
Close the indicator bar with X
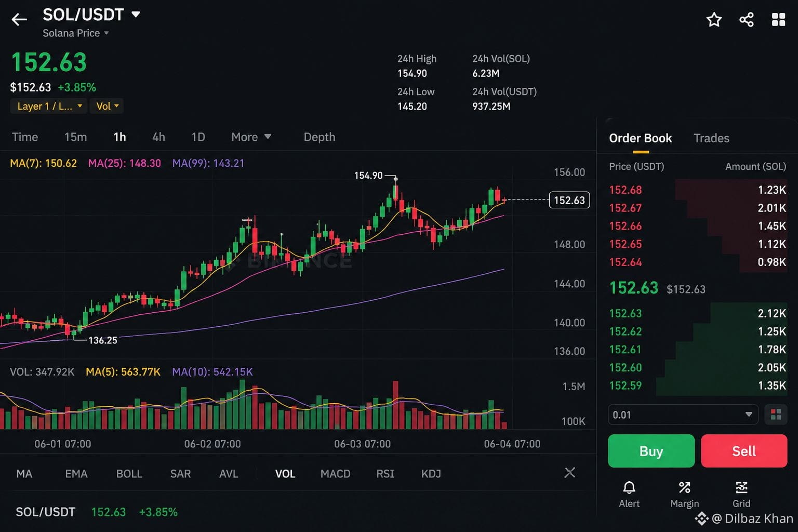(569, 472)
